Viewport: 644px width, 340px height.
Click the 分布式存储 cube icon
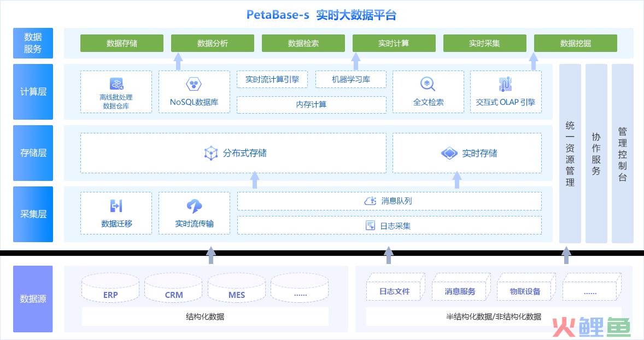point(211,153)
